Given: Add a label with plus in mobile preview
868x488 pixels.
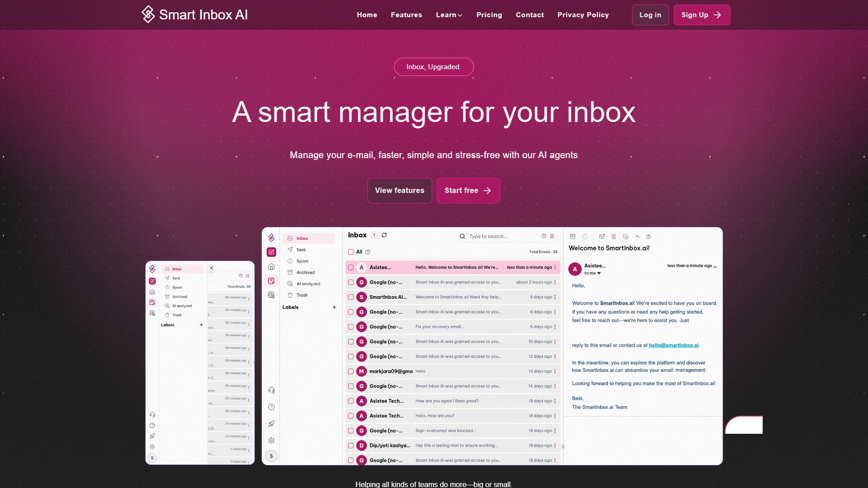Looking at the screenshot, I should point(201,325).
